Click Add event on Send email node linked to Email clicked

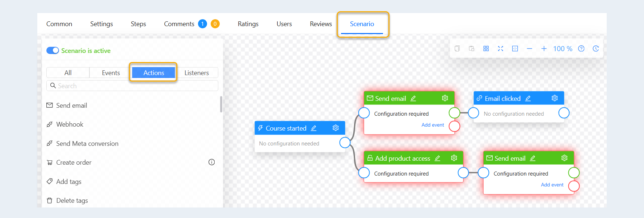point(433,125)
